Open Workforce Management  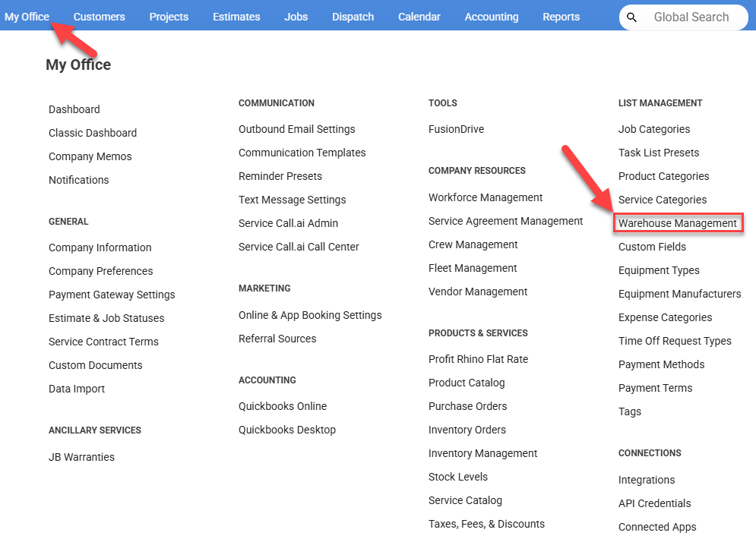click(486, 197)
